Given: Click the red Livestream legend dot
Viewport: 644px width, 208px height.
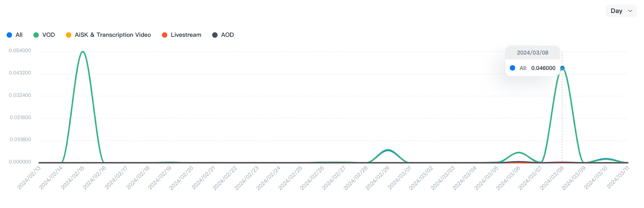Looking at the screenshot, I should pyautogui.click(x=165, y=35).
